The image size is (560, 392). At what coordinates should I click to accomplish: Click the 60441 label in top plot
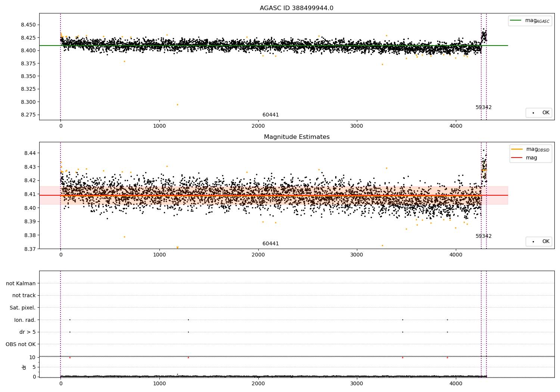271,115
